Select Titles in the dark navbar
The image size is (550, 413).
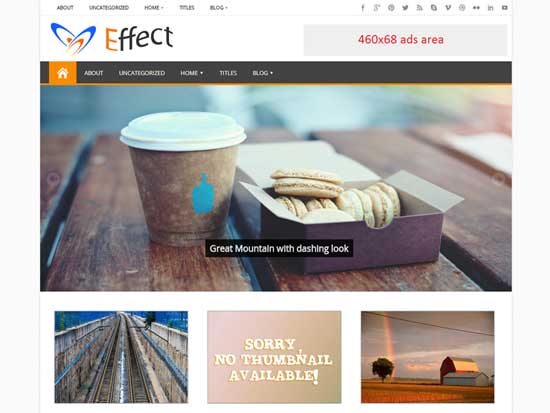tap(228, 73)
